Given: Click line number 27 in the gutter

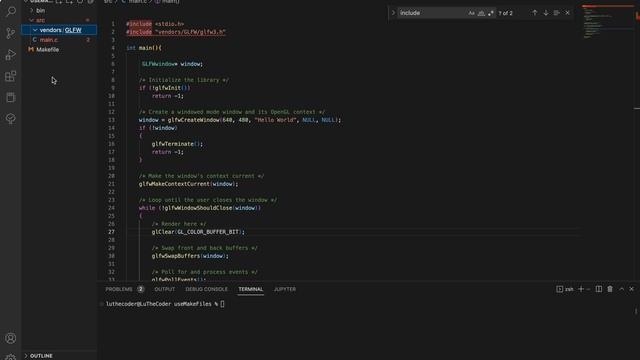Looking at the screenshot, I should 111,232.
